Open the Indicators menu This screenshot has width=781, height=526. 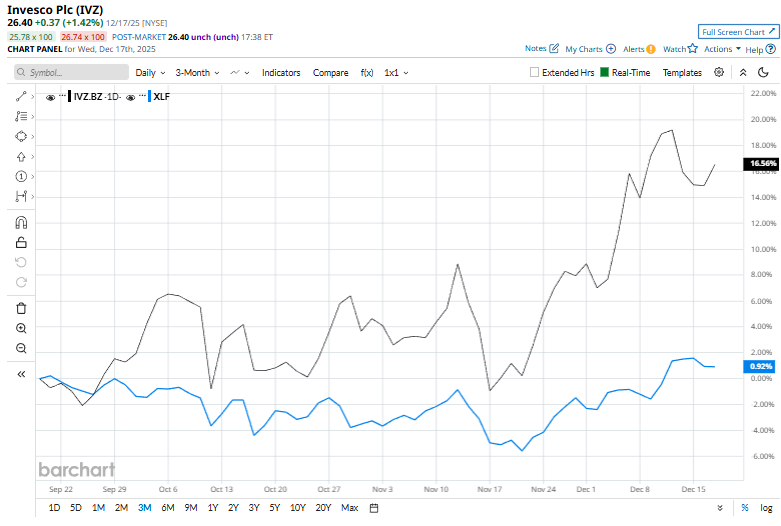click(281, 73)
